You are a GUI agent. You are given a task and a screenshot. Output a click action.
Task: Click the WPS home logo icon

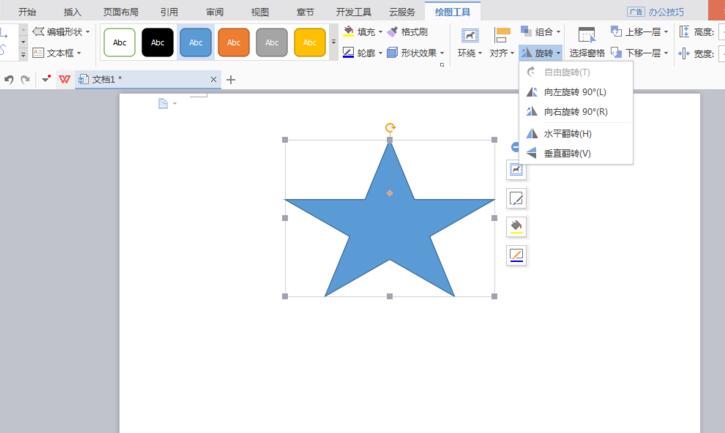64,80
